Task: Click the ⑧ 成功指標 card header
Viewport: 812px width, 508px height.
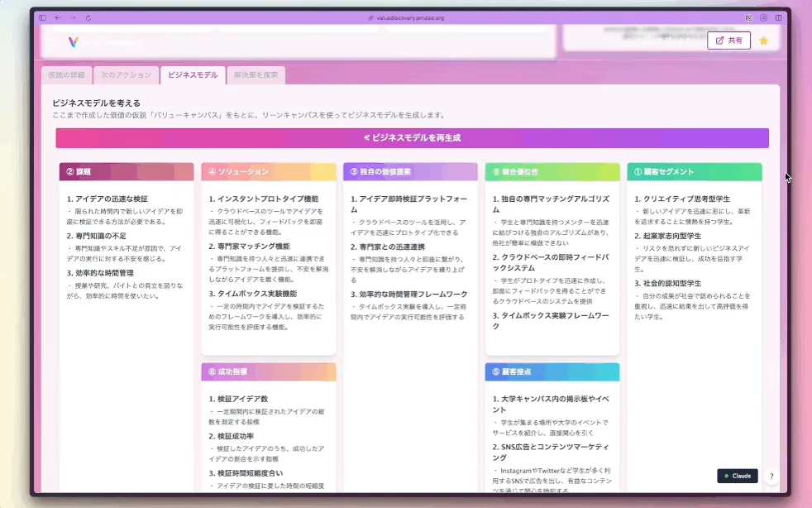Action: 269,371
